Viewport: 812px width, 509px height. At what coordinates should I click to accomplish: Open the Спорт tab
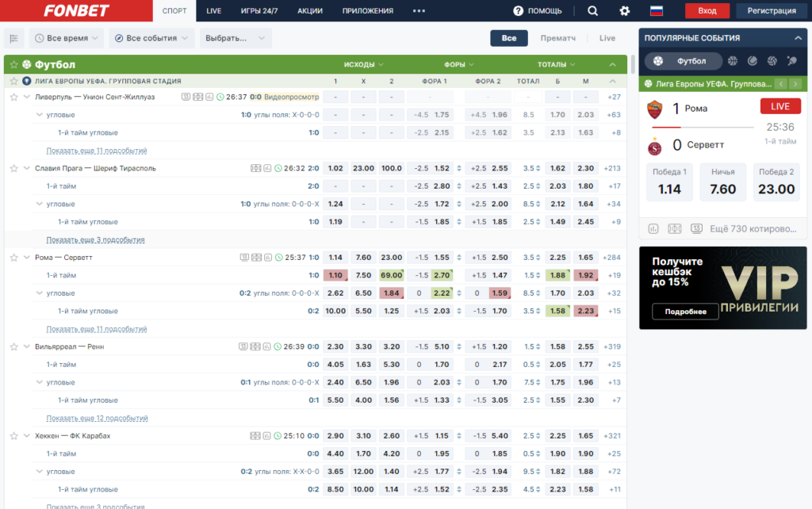[x=174, y=11]
